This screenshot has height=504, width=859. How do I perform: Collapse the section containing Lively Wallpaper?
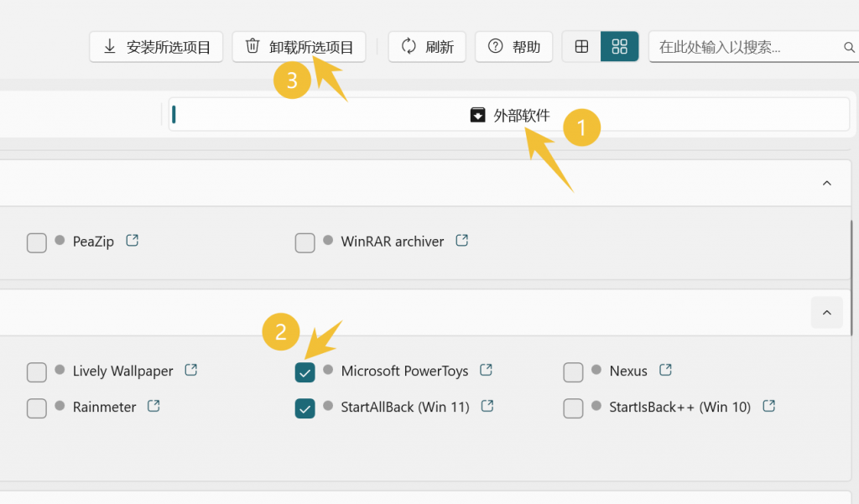[x=826, y=313]
